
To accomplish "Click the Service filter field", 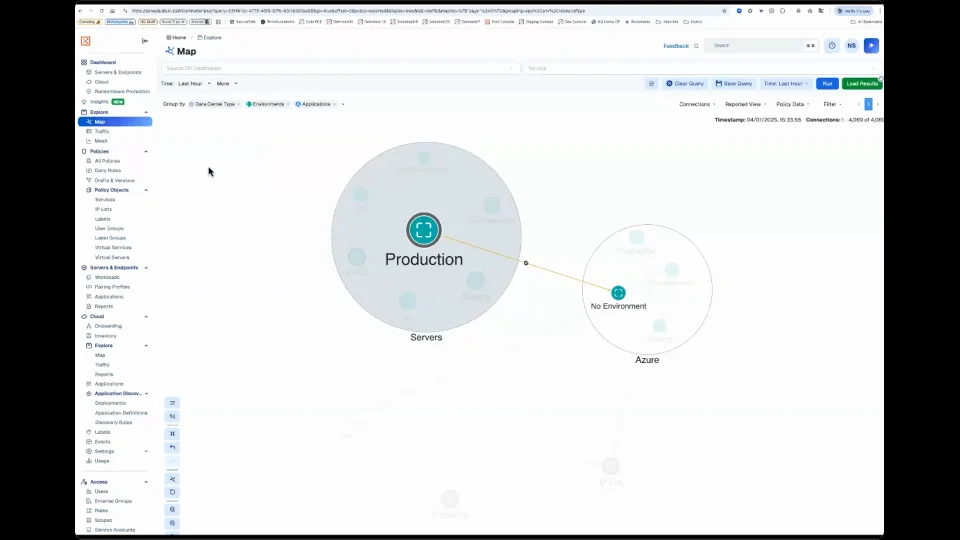I will tap(702, 68).
